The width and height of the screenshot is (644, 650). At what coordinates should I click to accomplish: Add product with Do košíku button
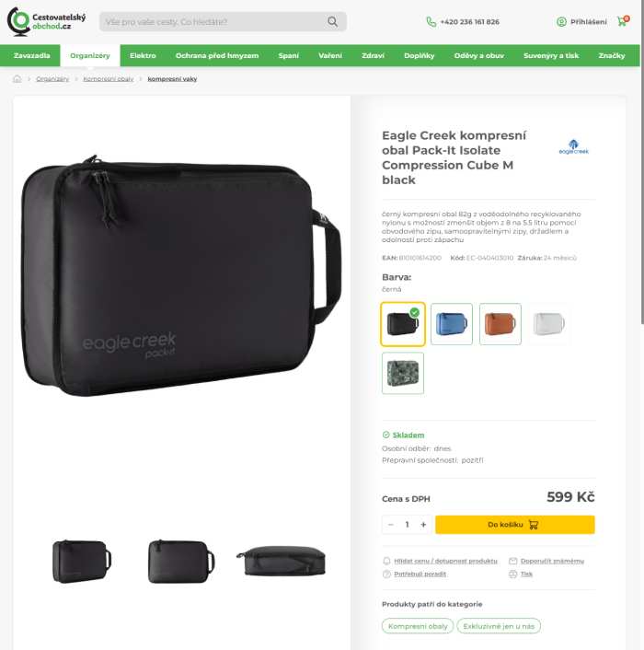[x=515, y=525]
